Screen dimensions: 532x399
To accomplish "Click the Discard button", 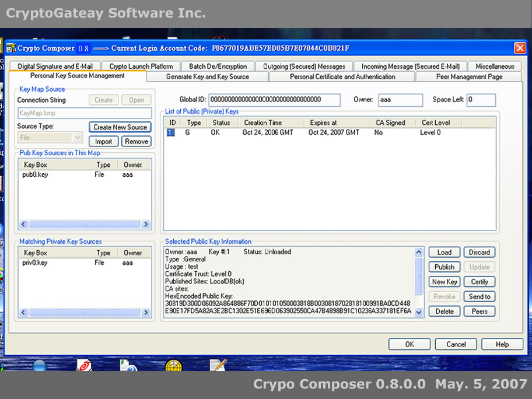I will pyautogui.click(x=479, y=252).
